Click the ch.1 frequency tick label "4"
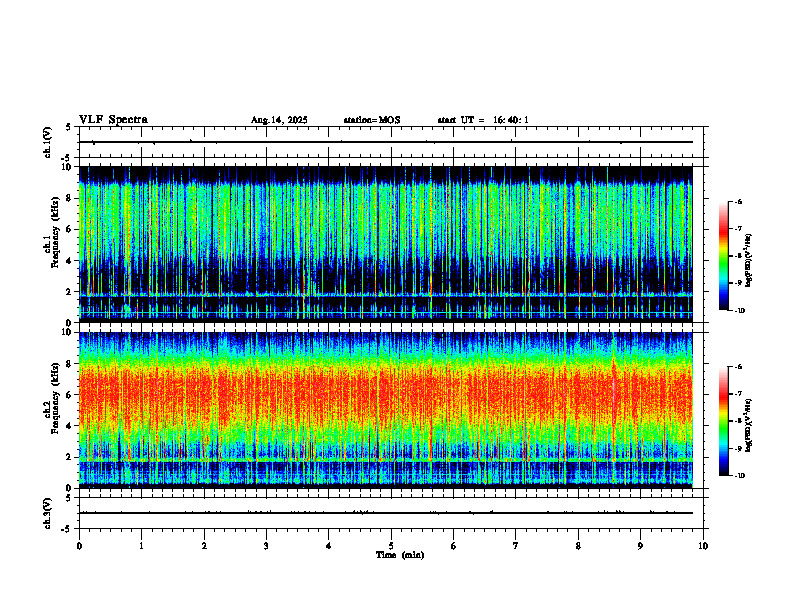Screen dimensions: 792x612 click(70, 261)
